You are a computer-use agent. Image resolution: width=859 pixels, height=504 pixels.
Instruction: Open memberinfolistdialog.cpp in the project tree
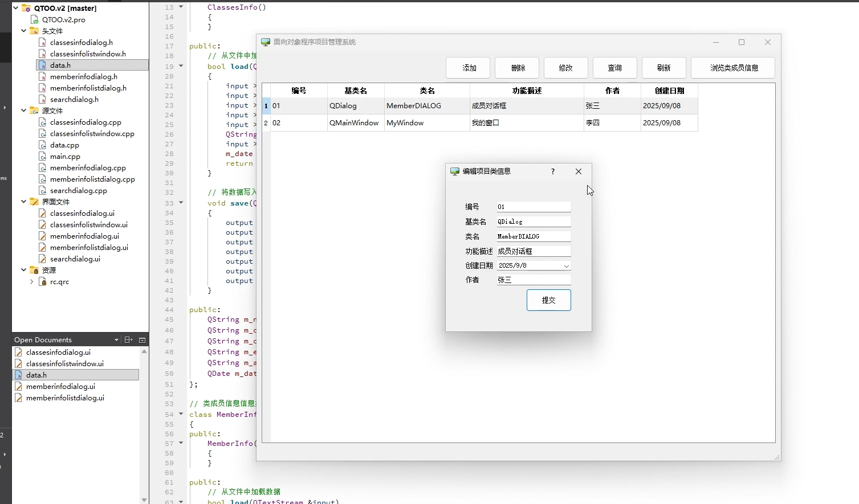[x=92, y=179]
